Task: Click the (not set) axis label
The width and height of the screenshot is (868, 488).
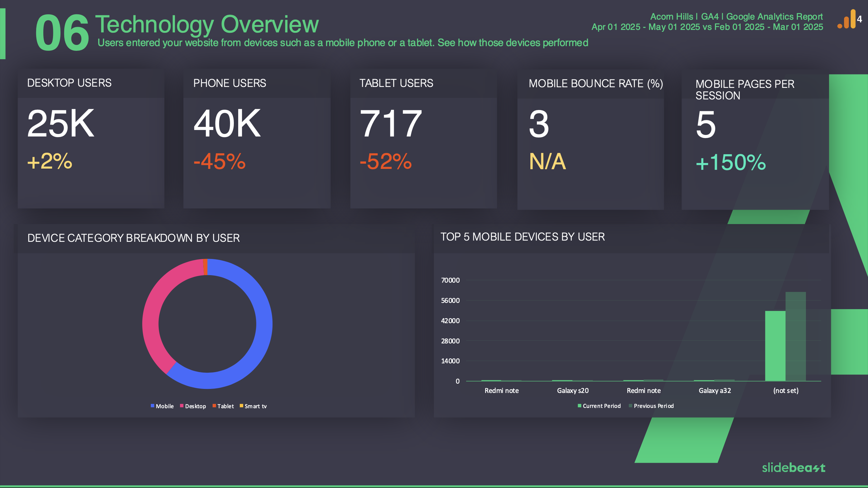Action: point(786,391)
